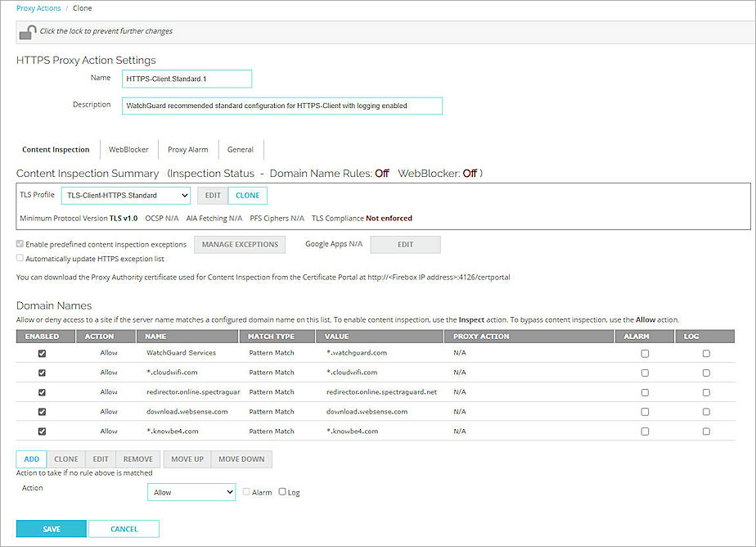The image size is (756, 547).
Task: Check Automatically update HTTPS exception list
Action: pyautogui.click(x=20, y=259)
